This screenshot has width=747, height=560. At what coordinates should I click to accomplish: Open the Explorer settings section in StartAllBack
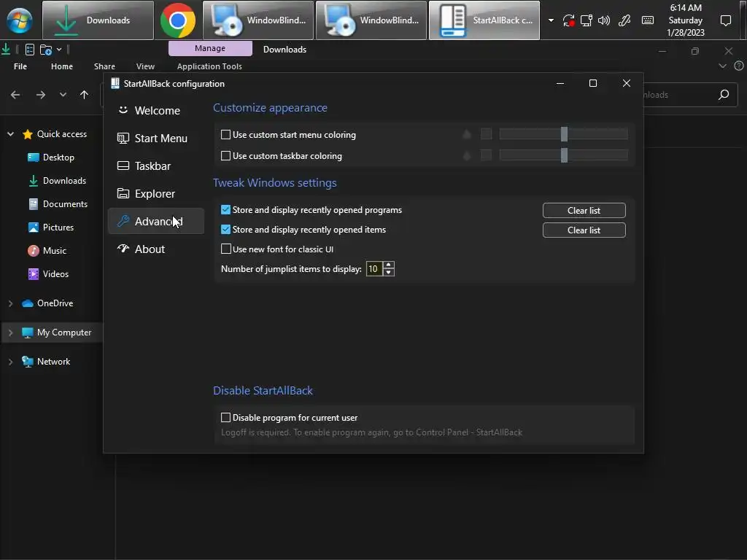tap(156, 193)
